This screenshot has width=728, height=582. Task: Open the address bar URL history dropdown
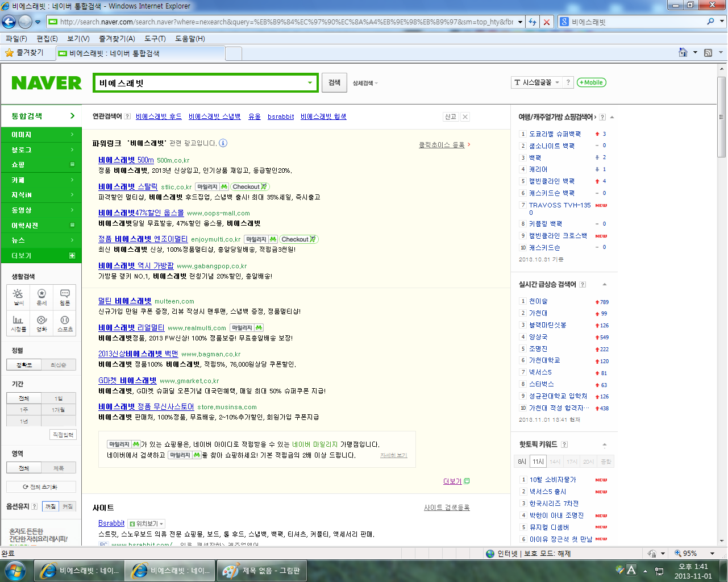[x=520, y=22]
